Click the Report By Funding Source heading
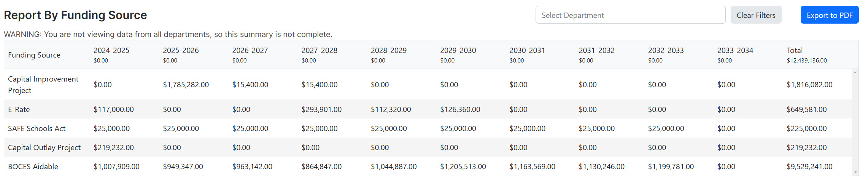 click(75, 15)
